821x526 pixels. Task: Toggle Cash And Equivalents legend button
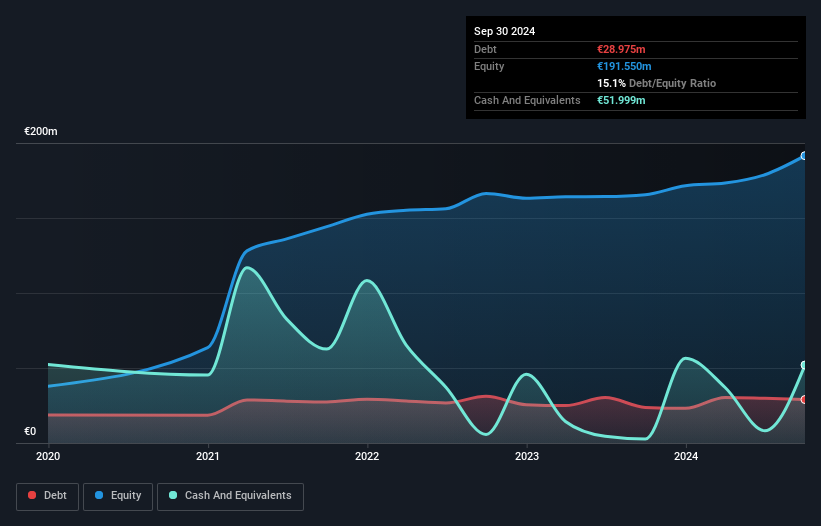coord(230,496)
